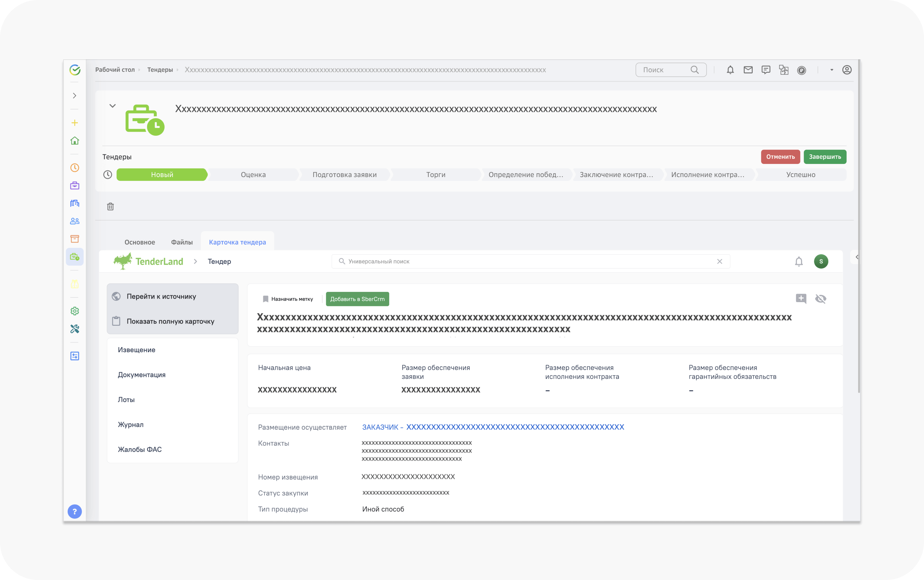Click the yellow plus create icon
Viewport: 924px width, 580px height.
(75, 123)
